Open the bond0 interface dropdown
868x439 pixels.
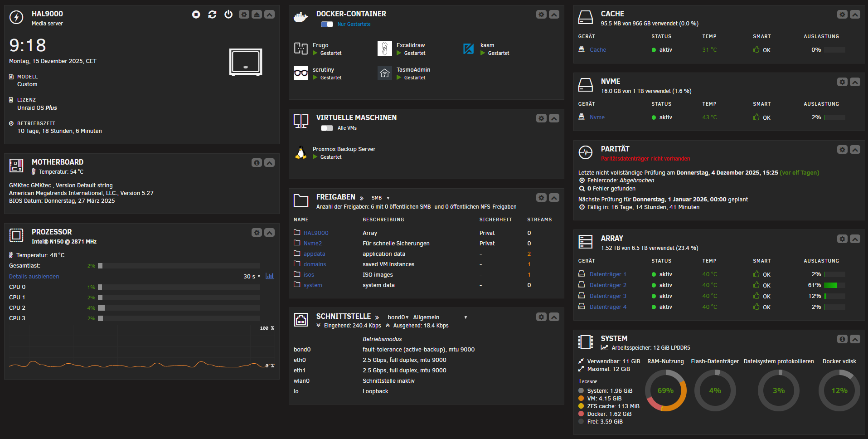click(398, 317)
